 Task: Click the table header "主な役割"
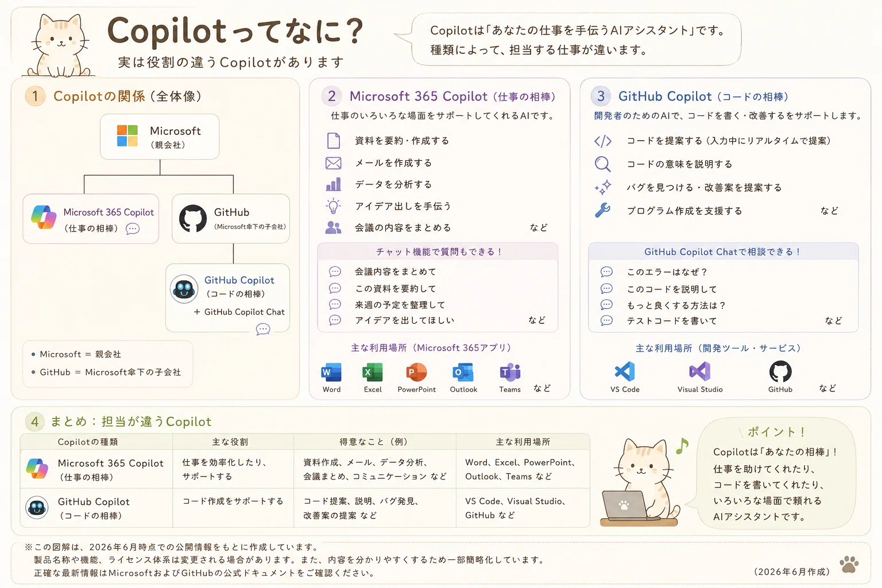click(x=230, y=442)
